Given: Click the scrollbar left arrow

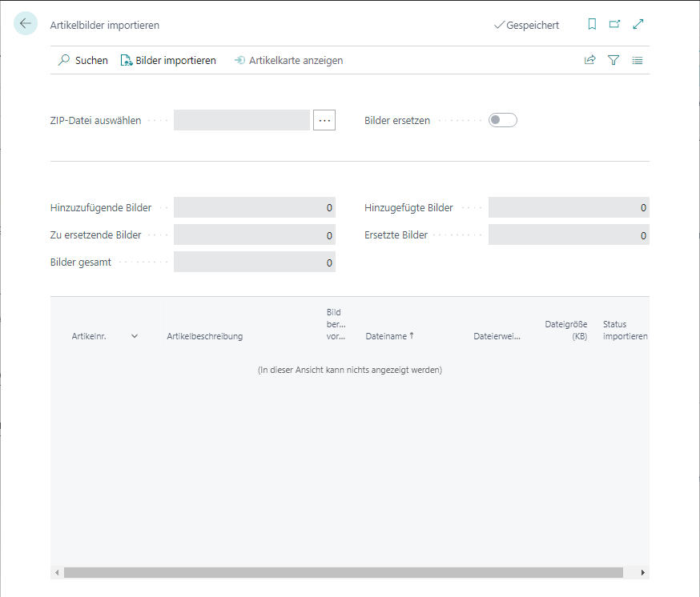Looking at the screenshot, I should point(57,572).
